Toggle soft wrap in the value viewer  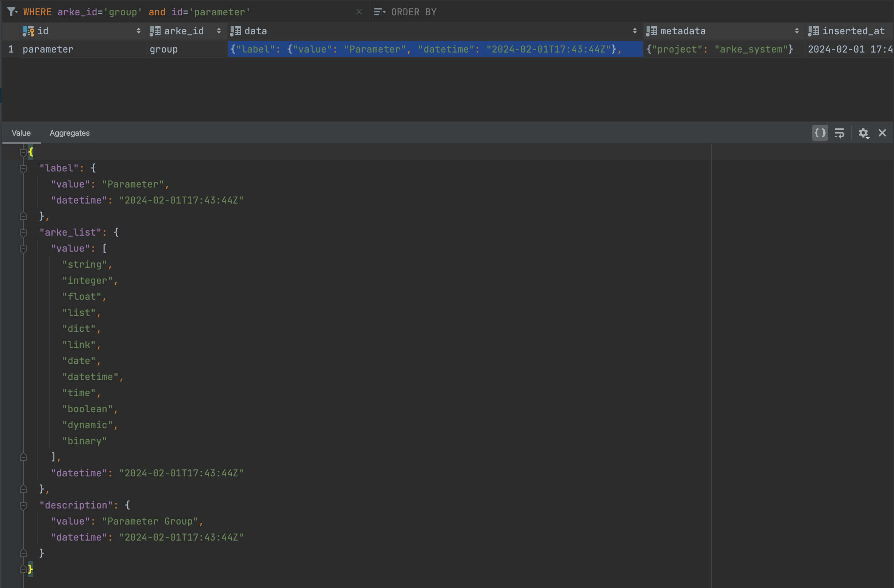(x=840, y=132)
